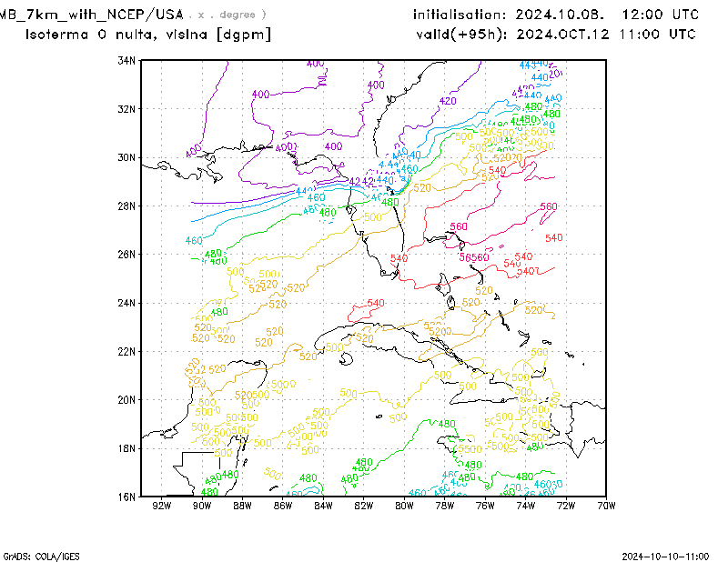Click the '88W' longitude axis label
Screen dimensions: 728x562
pos(242,506)
